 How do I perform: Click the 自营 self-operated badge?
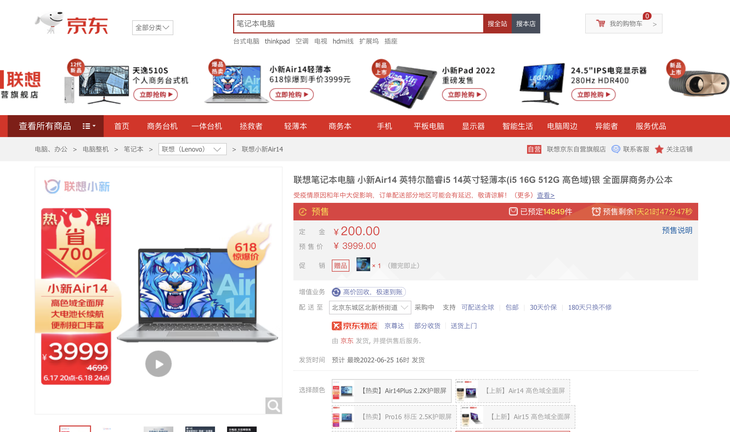pyautogui.click(x=534, y=149)
